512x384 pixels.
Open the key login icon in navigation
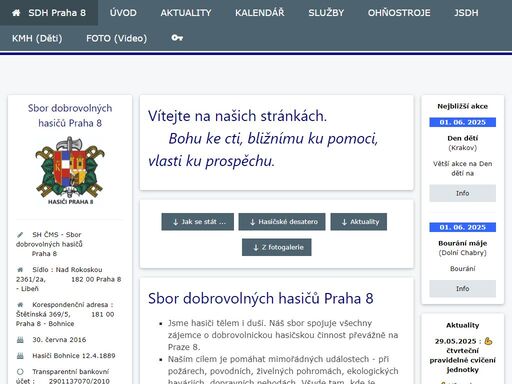177,38
